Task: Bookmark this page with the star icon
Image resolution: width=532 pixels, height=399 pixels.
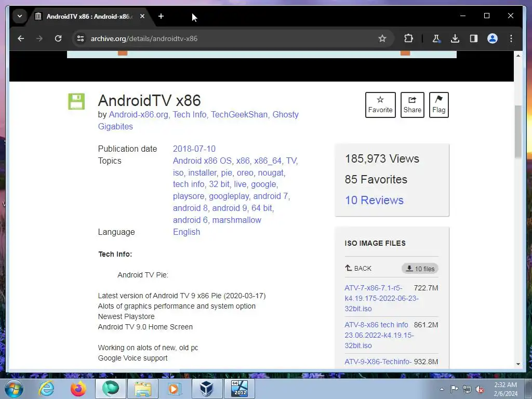Action: [x=382, y=38]
